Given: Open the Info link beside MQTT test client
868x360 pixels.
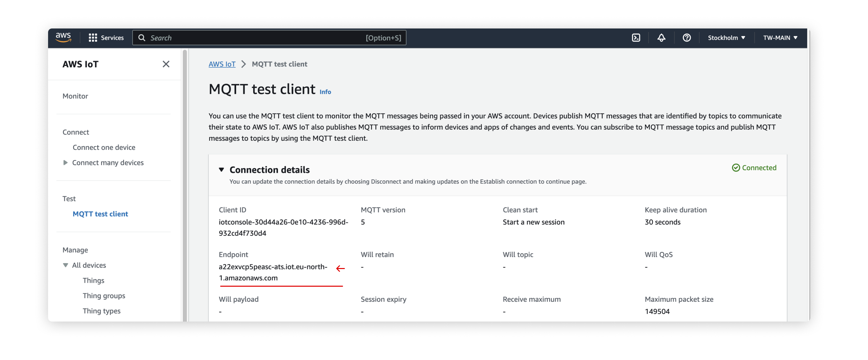Looking at the screenshot, I should (325, 92).
